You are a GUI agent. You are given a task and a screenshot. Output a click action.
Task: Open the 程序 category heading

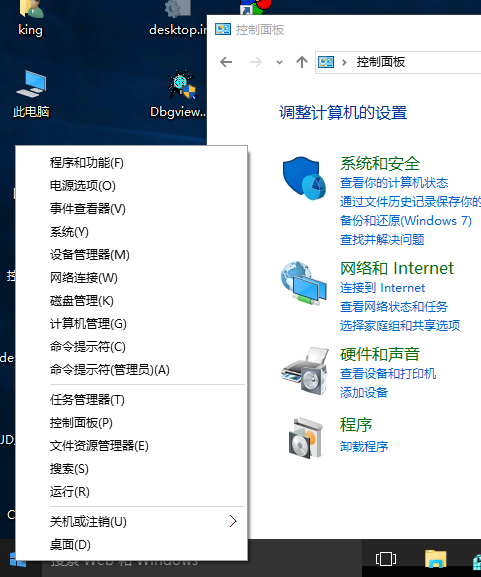(x=356, y=424)
